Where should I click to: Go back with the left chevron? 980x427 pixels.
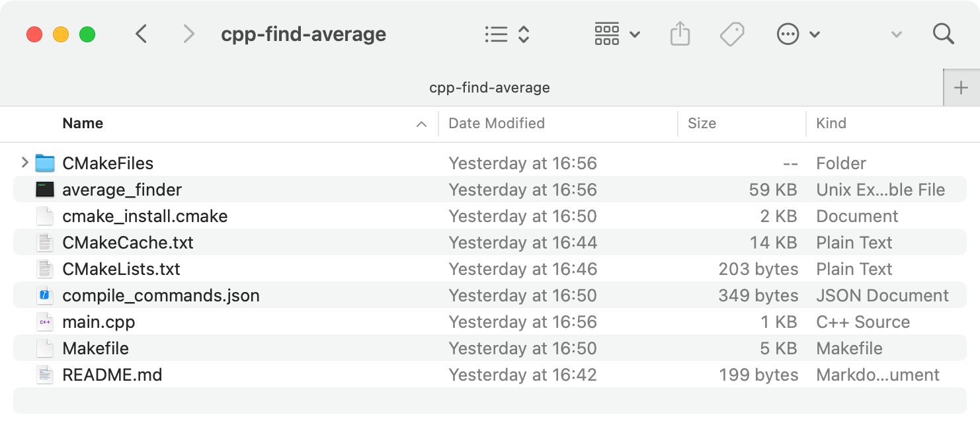[x=141, y=34]
